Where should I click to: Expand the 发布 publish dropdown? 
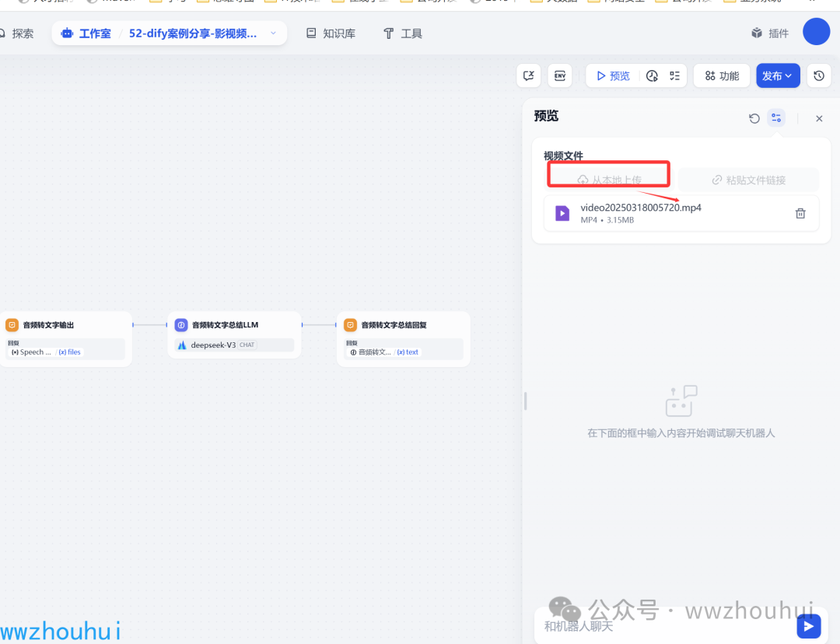point(778,75)
